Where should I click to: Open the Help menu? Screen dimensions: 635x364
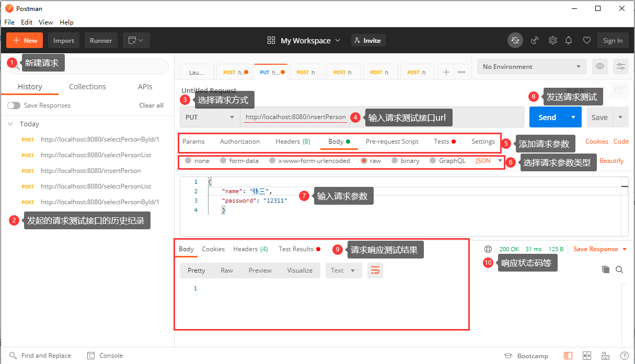point(66,22)
